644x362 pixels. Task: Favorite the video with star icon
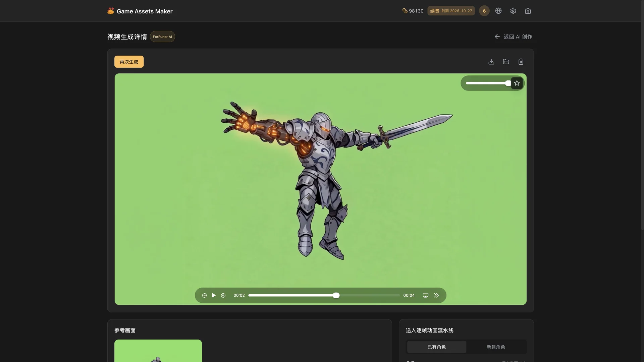click(517, 83)
